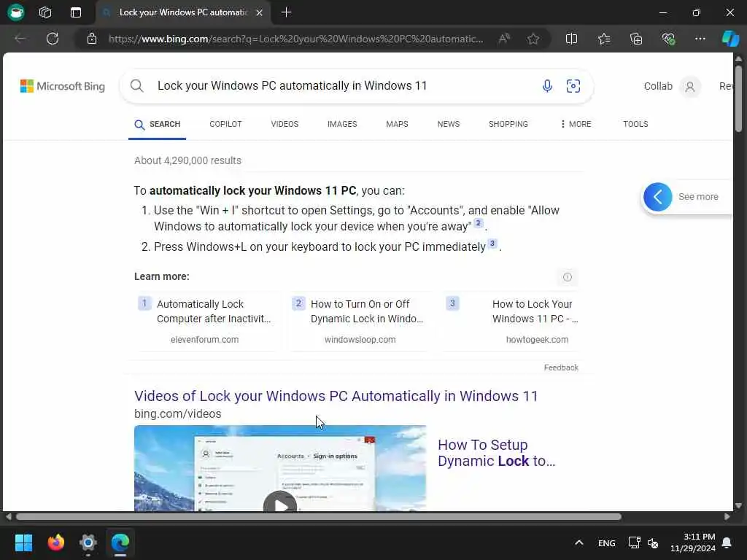Click the search magnifier in Bing box
This screenshot has height=560, width=747.
[136, 86]
